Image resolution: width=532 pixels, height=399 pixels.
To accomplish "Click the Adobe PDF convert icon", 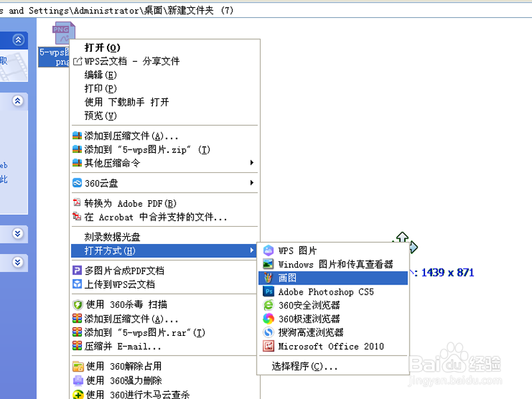I will click(x=77, y=203).
